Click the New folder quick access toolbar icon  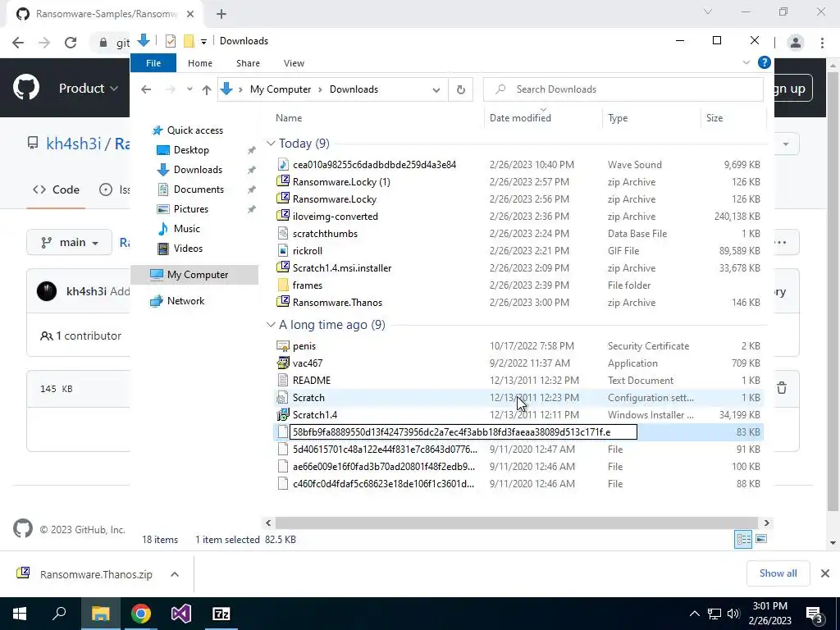[x=189, y=41]
